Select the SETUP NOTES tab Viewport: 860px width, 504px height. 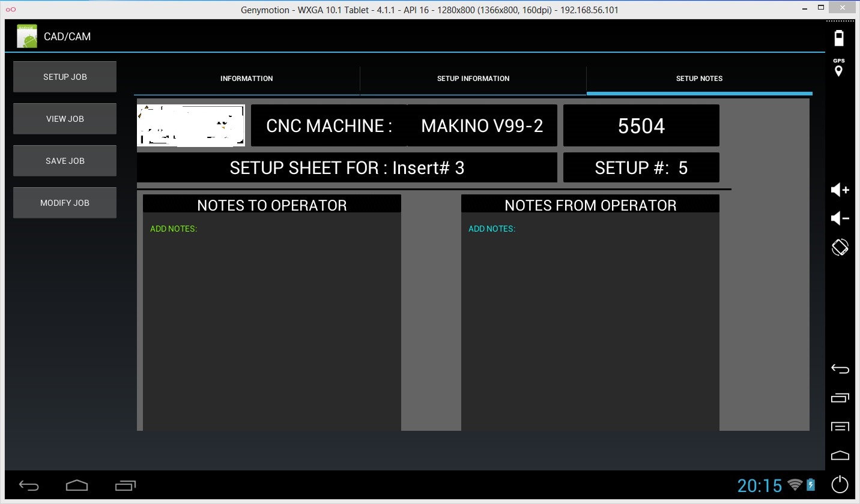click(700, 79)
